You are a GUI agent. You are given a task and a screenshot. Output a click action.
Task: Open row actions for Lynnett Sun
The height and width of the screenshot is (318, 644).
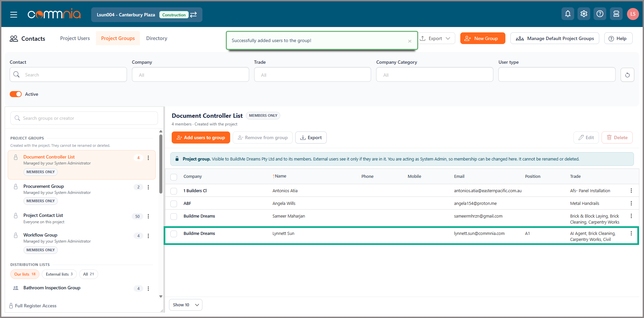pyautogui.click(x=631, y=233)
